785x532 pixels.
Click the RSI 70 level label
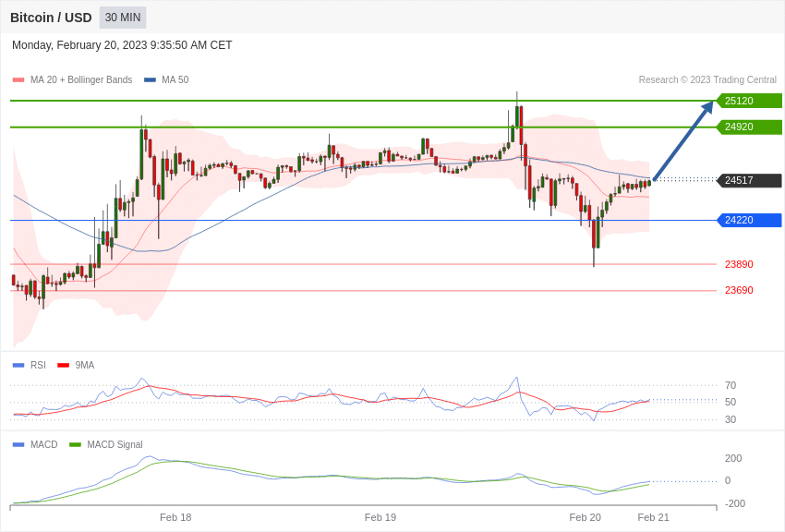click(x=731, y=385)
